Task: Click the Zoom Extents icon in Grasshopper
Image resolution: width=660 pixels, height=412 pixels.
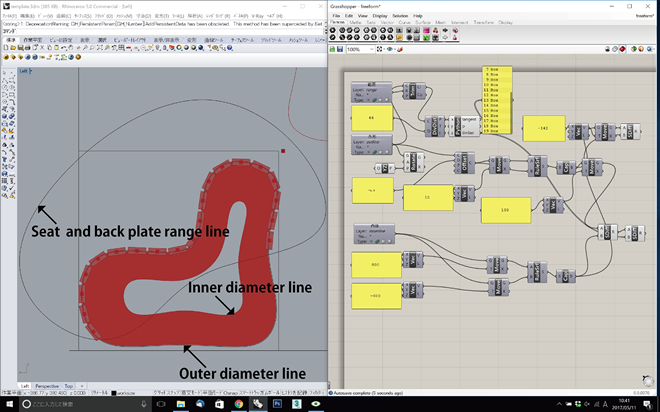Action: (379, 49)
